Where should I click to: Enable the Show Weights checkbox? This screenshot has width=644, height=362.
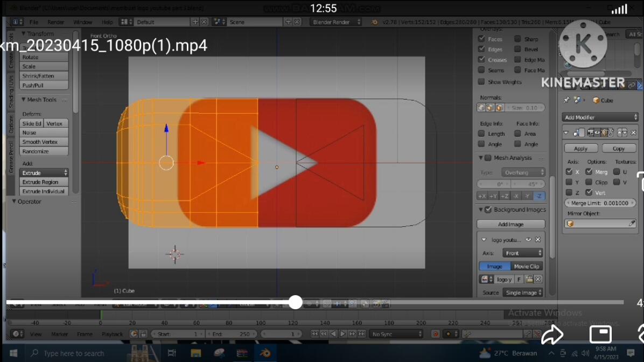coord(481,81)
